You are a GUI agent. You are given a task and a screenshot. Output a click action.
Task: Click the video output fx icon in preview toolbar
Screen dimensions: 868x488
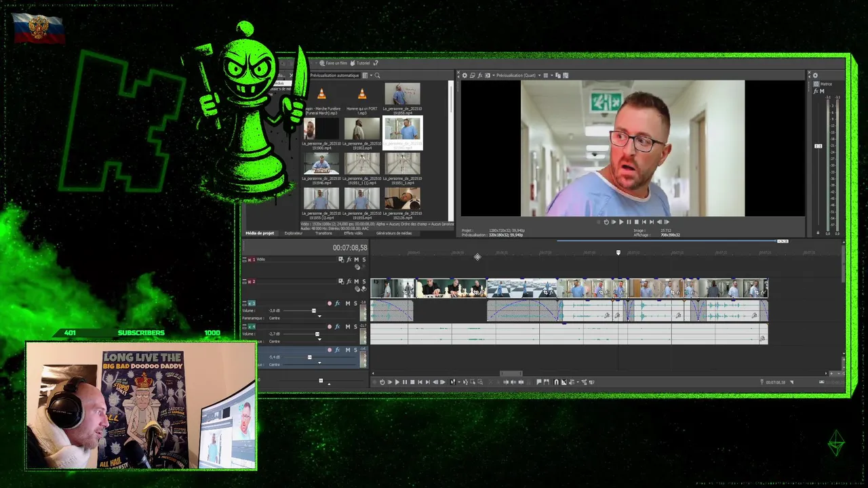click(480, 75)
